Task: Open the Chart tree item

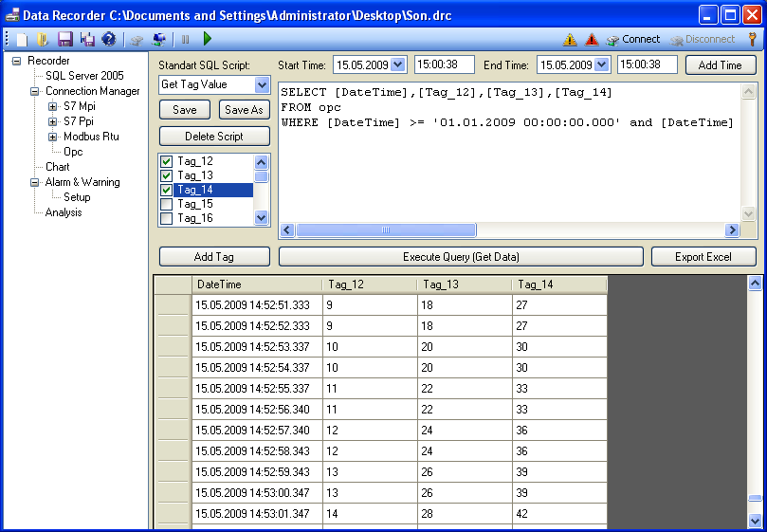Action: [x=57, y=167]
